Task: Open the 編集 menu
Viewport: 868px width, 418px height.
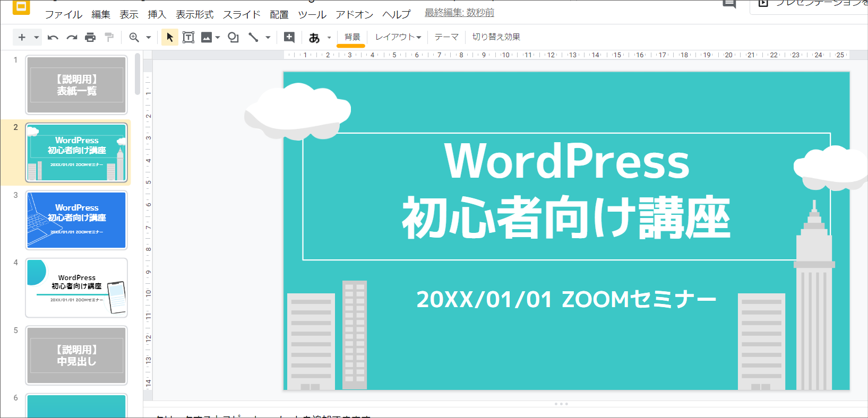Action: pyautogui.click(x=101, y=14)
